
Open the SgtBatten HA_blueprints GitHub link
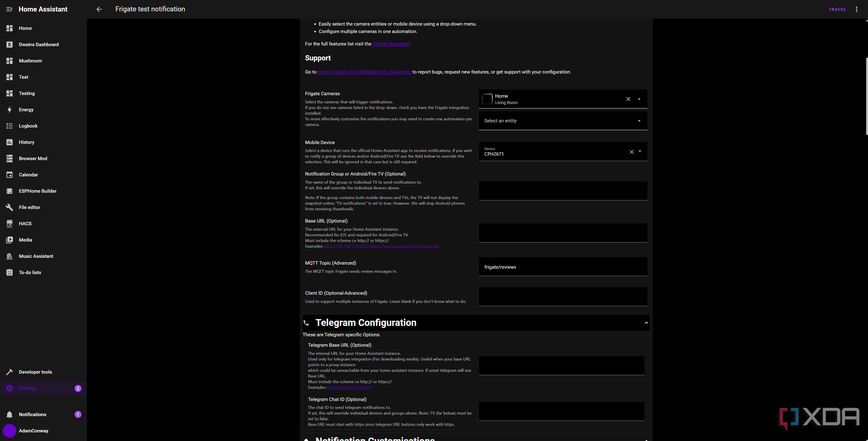pyautogui.click(x=364, y=72)
